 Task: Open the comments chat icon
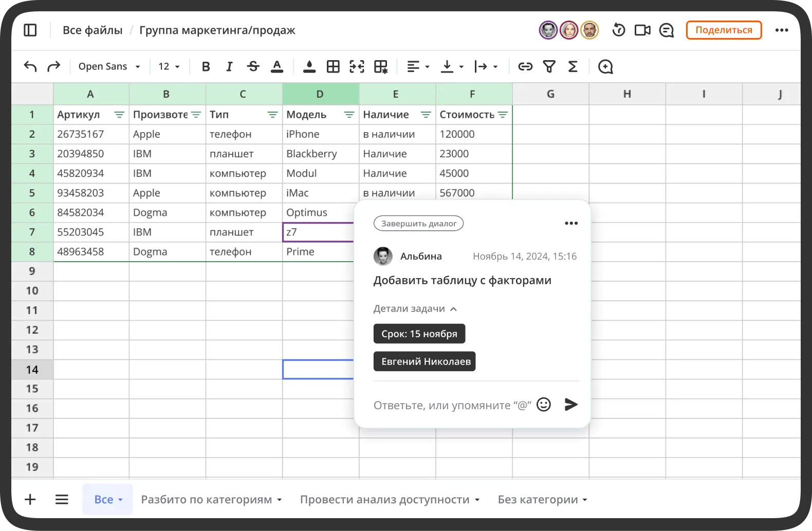click(667, 31)
